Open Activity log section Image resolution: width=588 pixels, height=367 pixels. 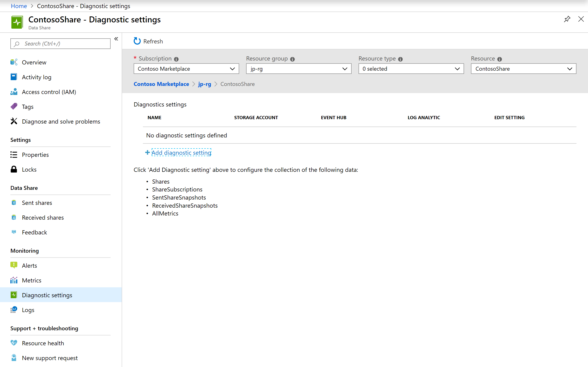pyautogui.click(x=37, y=77)
